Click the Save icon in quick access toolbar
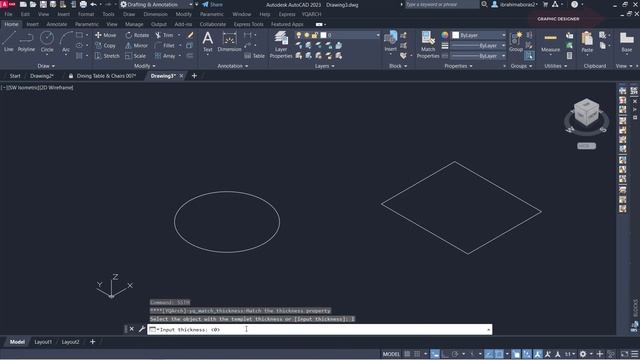The image size is (640, 360). point(43,4)
